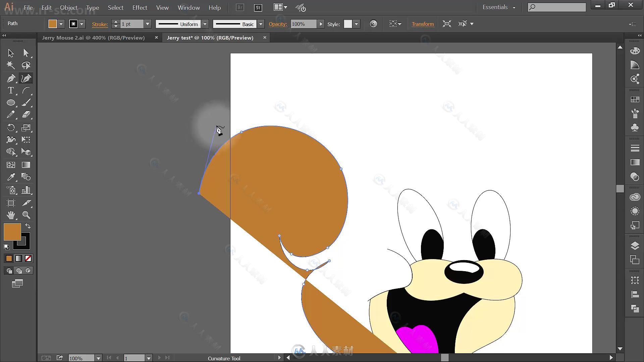This screenshot has height=362, width=644.
Task: Select the Direct Selection tool
Action: [26, 53]
